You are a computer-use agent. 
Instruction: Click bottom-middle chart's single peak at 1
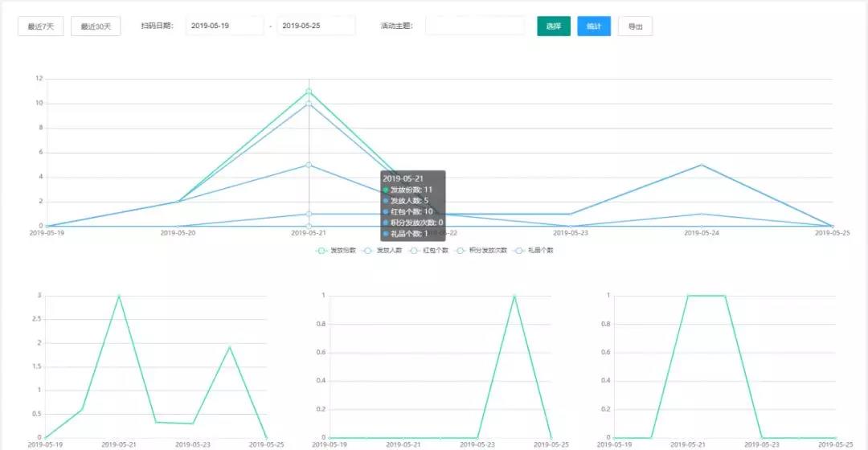coord(514,296)
